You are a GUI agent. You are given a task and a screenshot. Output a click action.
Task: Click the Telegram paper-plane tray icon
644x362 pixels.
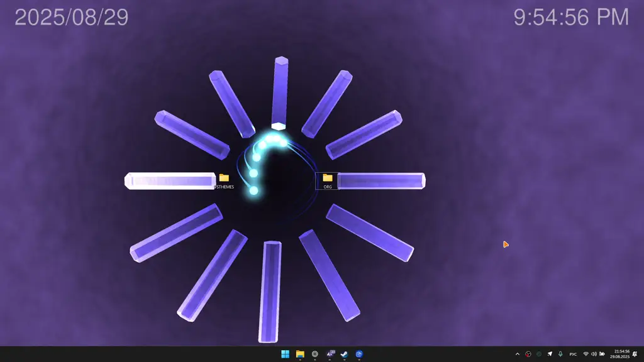click(550, 354)
